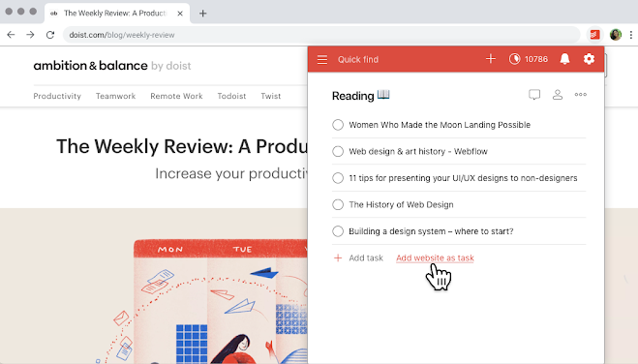Complete Building a design system task
638x364 pixels.
point(338,231)
